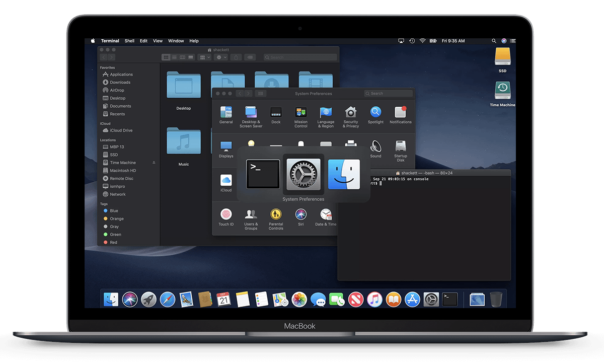
Task: Select System Preferences in the app switcher
Action: (303, 174)
